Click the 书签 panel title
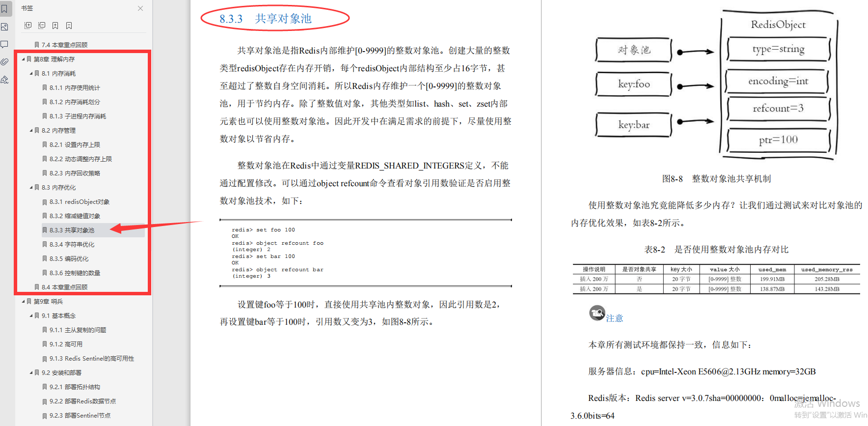 [x=27, y=8]
